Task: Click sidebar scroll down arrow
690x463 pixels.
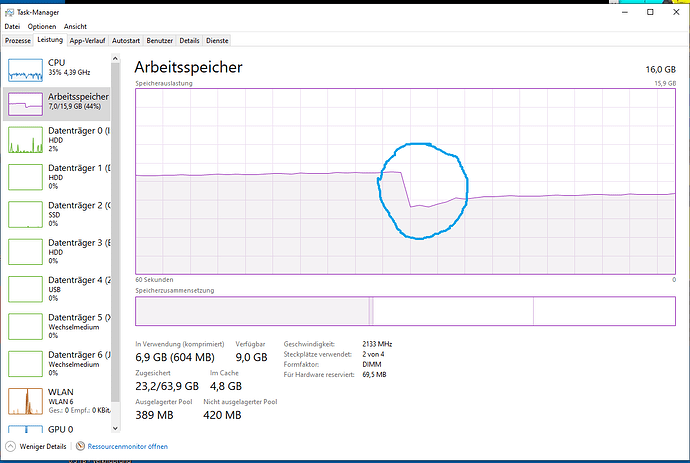Action: (115, 428)
